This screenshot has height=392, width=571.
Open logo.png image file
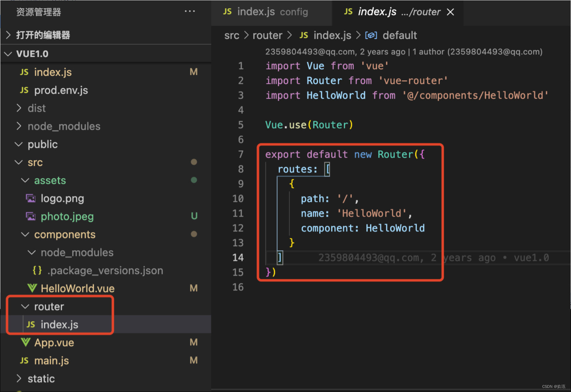click(106, 198)
